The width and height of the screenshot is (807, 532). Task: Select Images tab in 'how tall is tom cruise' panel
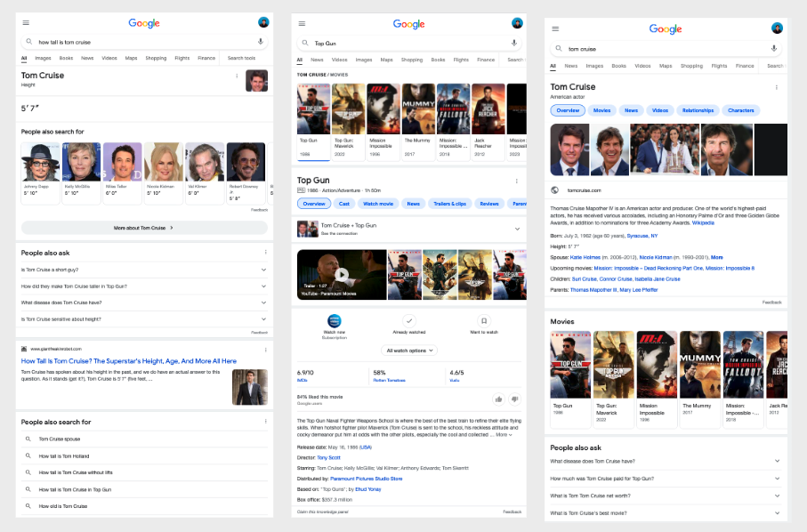(x=43, y=58)
